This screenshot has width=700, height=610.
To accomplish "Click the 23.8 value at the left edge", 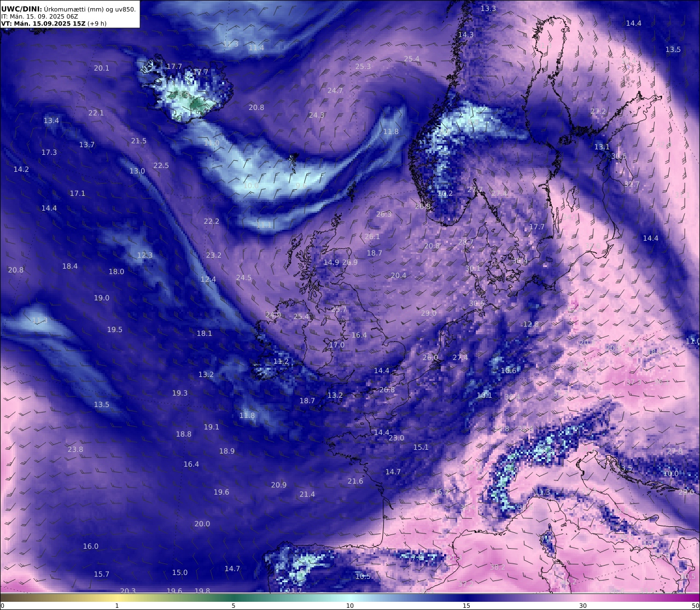I will tap(75, 450).
